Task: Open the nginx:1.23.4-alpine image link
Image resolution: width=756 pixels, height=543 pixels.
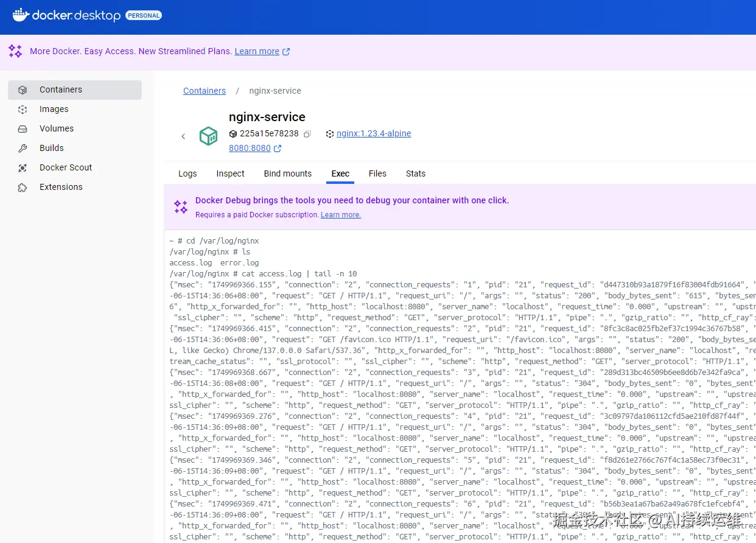Action: [x=374, y=133]
